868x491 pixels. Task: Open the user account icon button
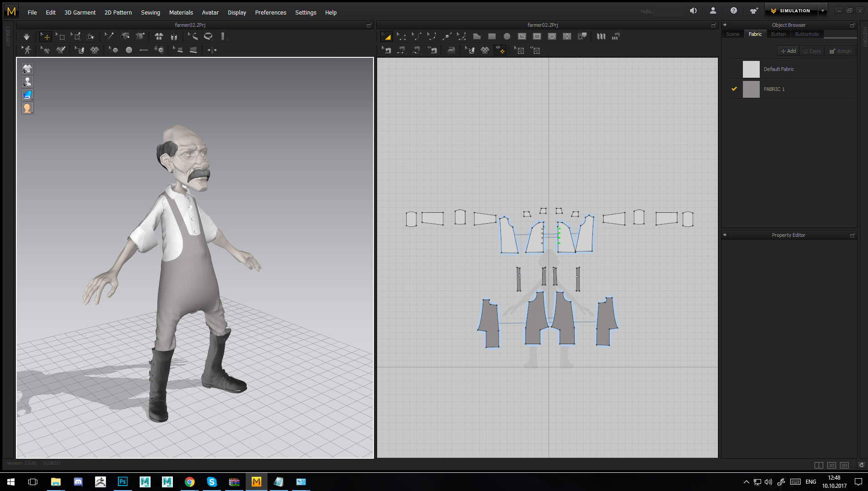pos(713,10)
